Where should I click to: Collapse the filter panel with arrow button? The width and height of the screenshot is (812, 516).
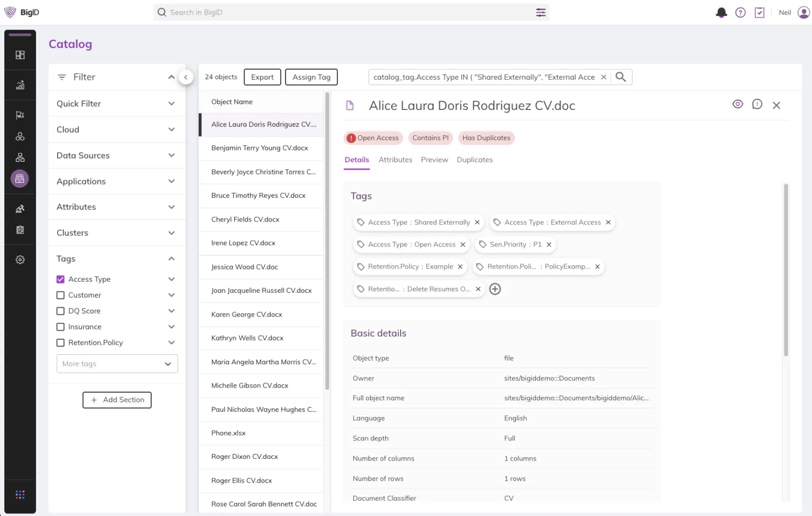[x=186, y=77]
